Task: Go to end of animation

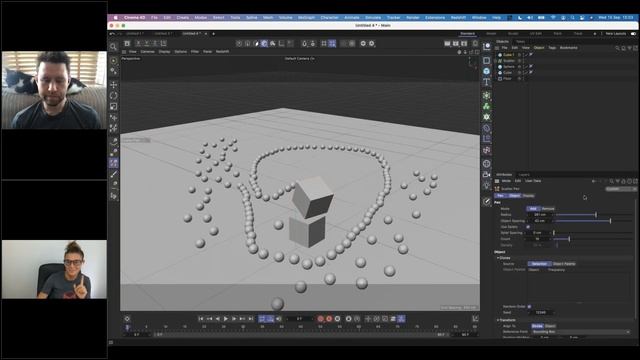Action: (251, 319)
